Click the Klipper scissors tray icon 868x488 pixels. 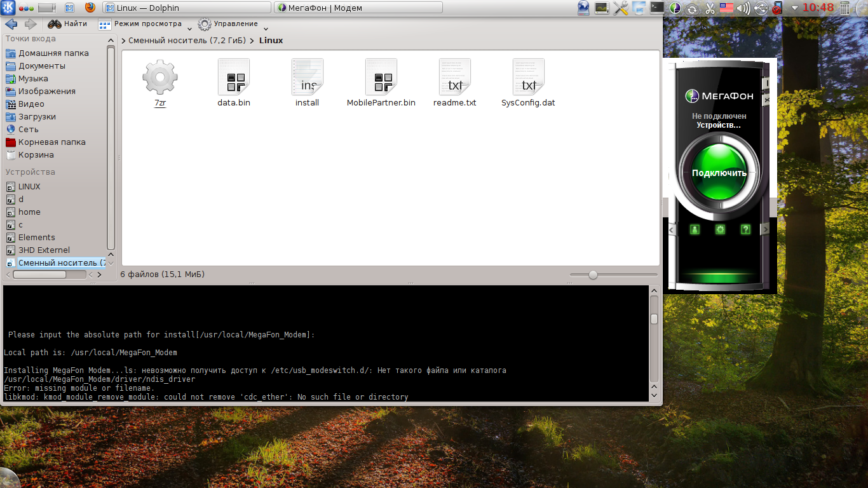pyautogui.click(x=710, y=8)
